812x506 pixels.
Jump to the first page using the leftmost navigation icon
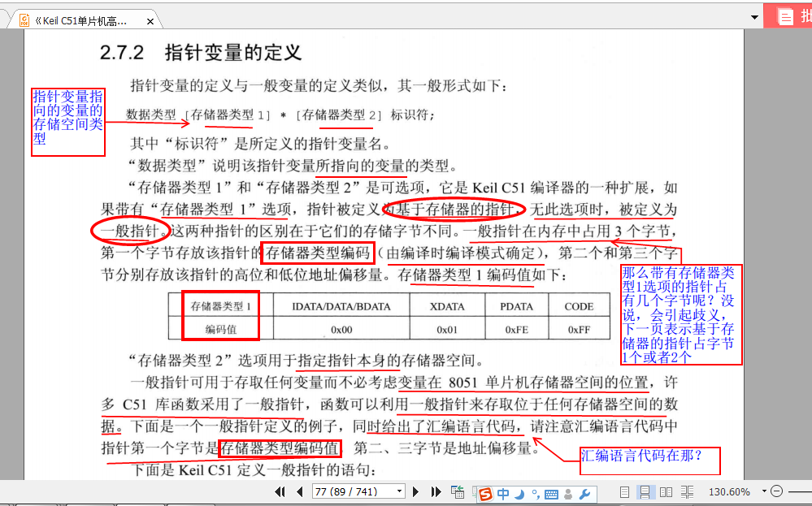280,491
